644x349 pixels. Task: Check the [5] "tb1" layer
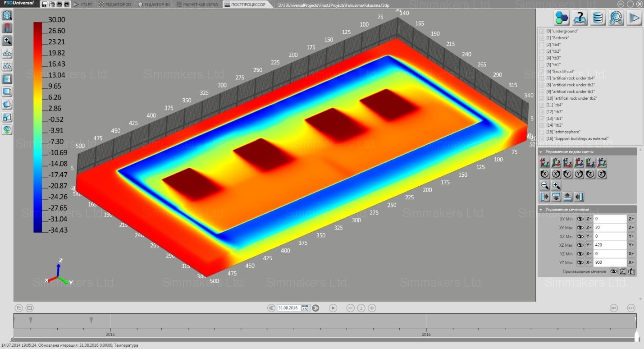(542, 65)
